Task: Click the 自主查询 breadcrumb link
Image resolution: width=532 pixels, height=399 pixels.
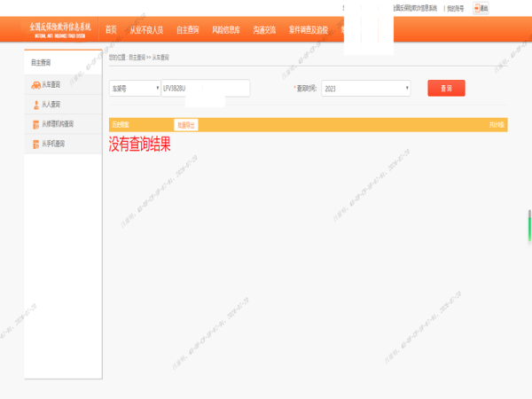Action: [137, 58]
